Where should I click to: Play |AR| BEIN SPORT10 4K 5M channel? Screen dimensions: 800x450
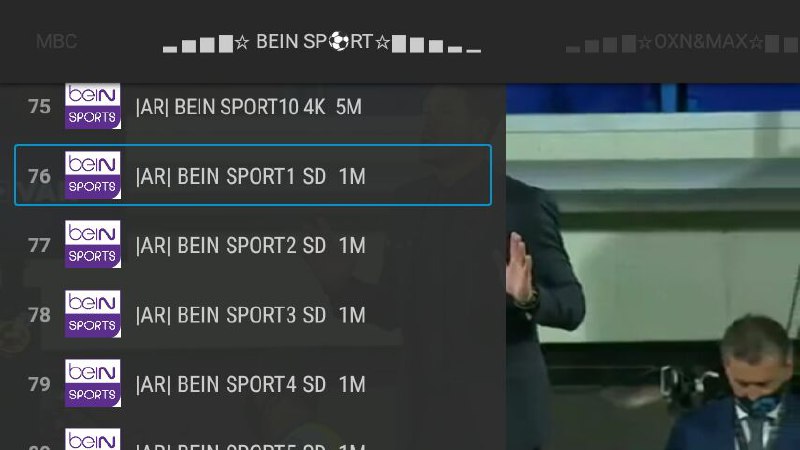pos(253,106)
